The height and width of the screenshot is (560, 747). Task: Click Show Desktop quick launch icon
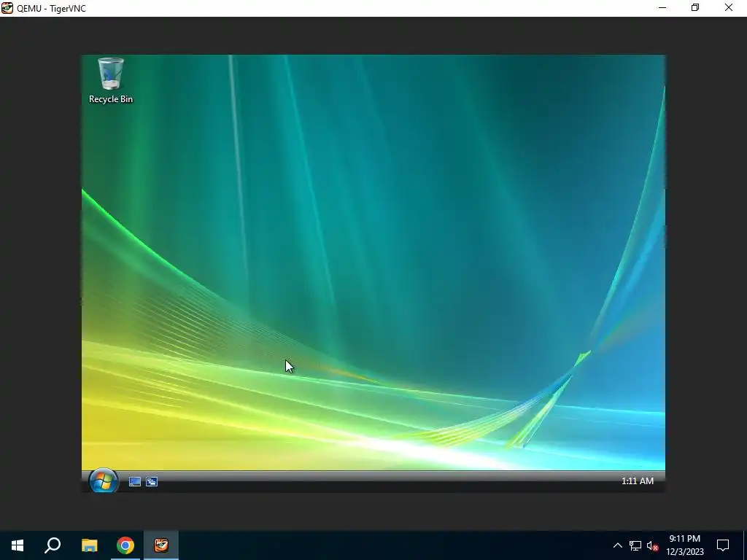(x=135, y=481)
